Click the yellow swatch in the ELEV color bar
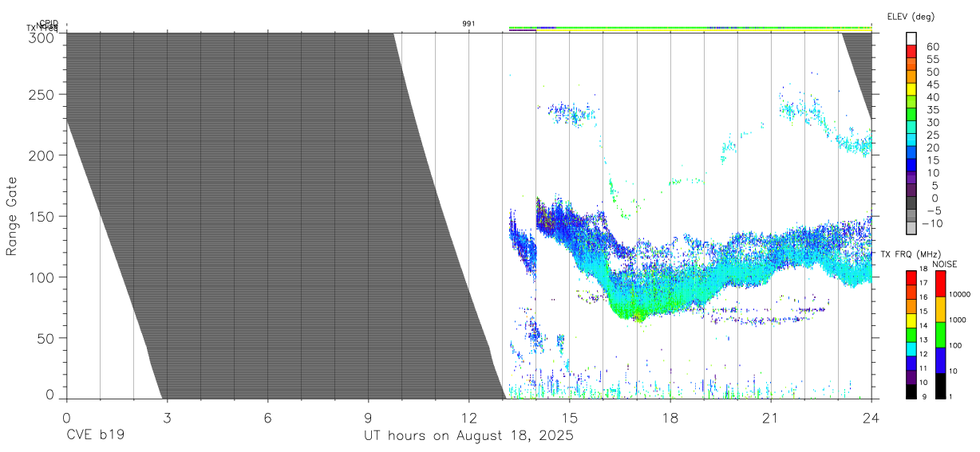The width and height of the screenshot is (980, 452). point(911,88)
